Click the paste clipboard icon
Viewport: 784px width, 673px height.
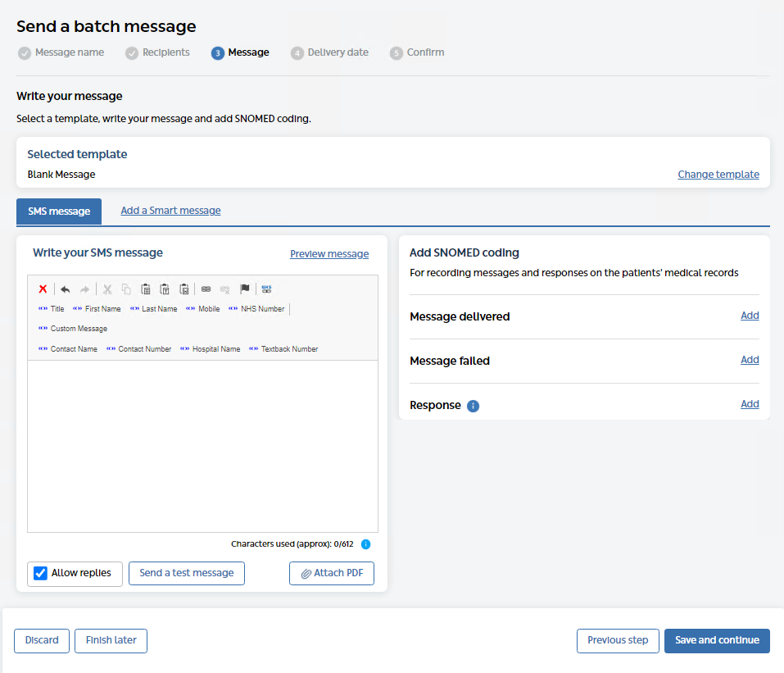pyautogui.click(x=145, y=289)
